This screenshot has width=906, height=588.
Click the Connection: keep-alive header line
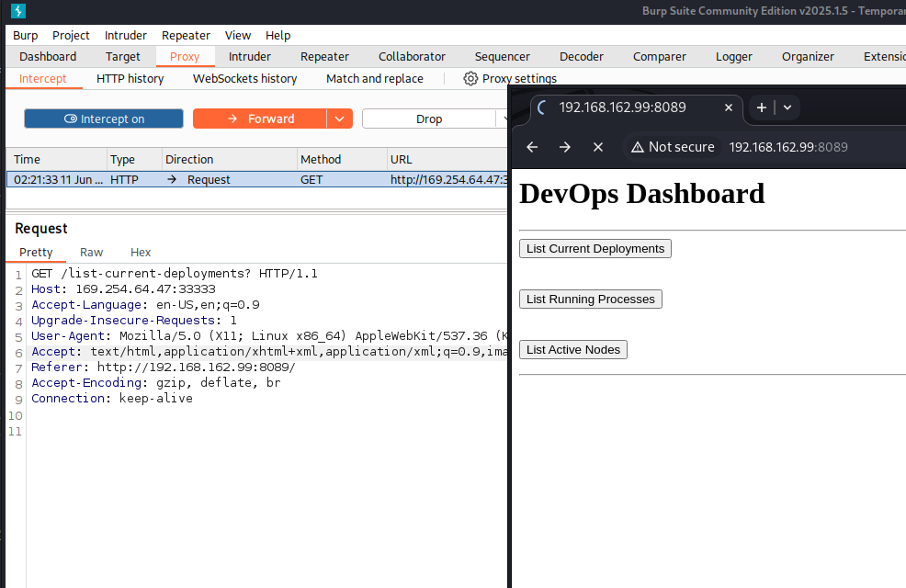[x=112, y=398]
